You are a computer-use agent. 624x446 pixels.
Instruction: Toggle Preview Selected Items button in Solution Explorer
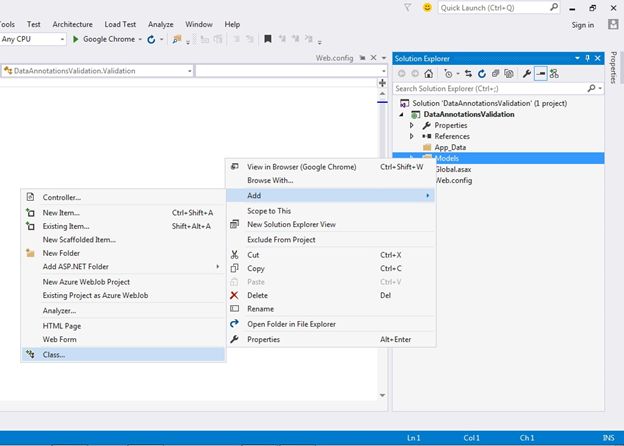coord(540,74)
